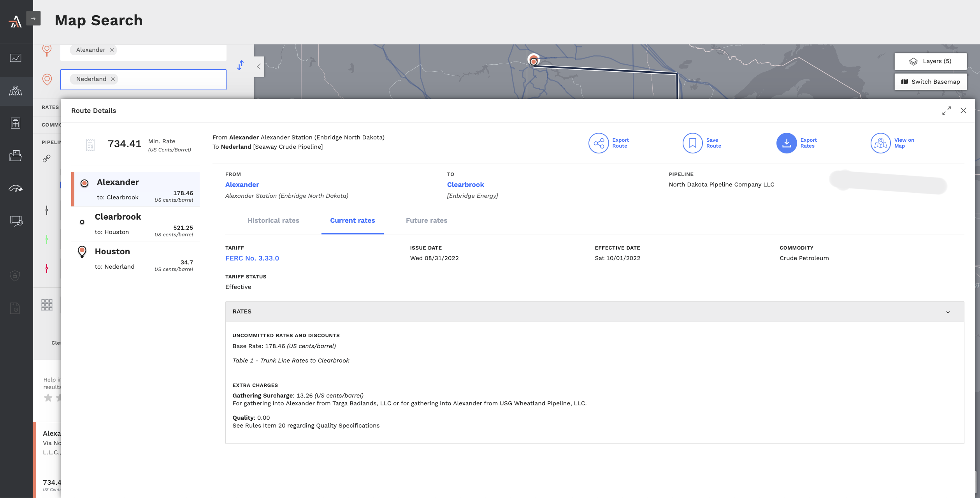Open the calculator-style tariff icon in the sidebar
The image size is (980, 498).
point(16,123)
